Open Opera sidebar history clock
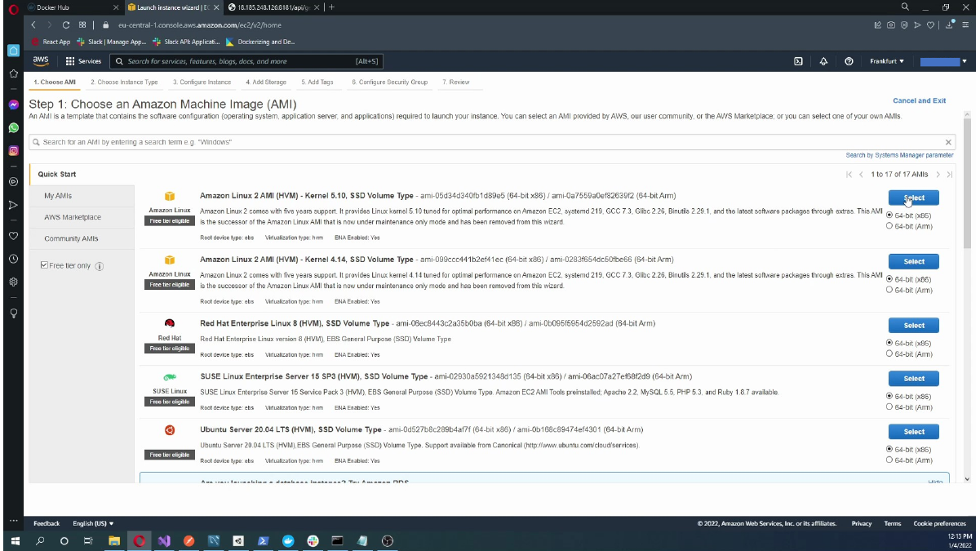 pyautogui.click(x=14, y=258)
